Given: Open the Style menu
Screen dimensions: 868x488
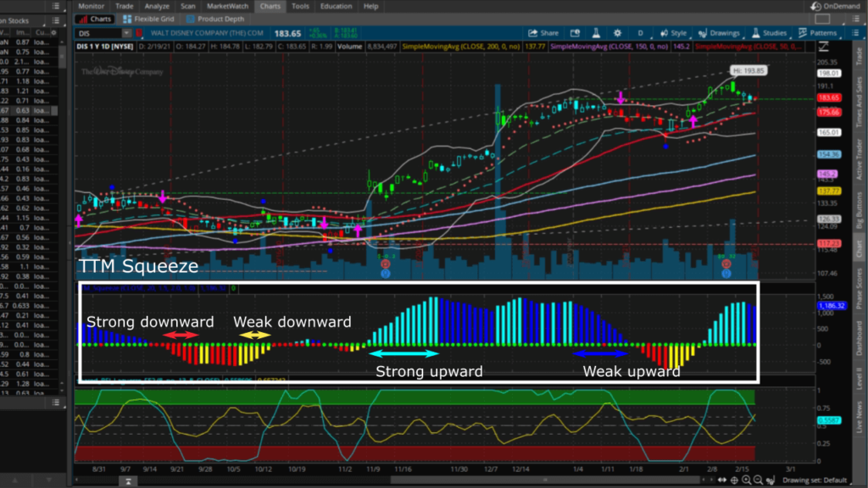Looking at the screenshot, I should [673, 33].
